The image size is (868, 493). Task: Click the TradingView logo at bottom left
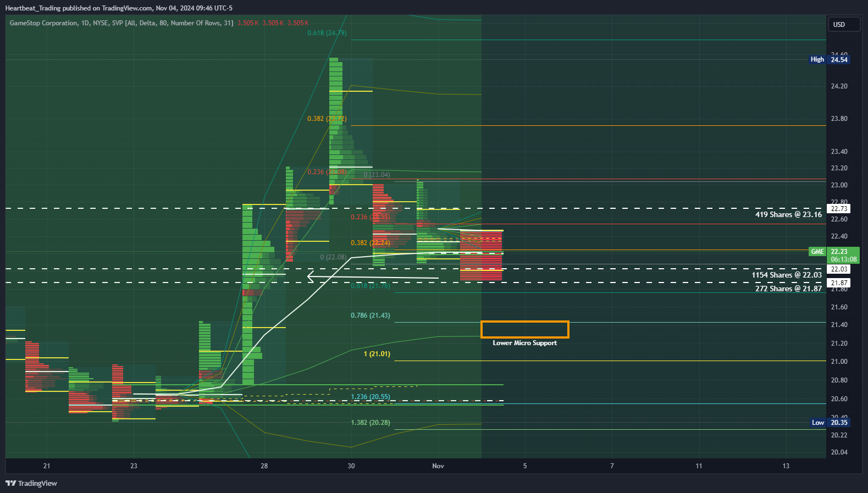click(31, 483)
